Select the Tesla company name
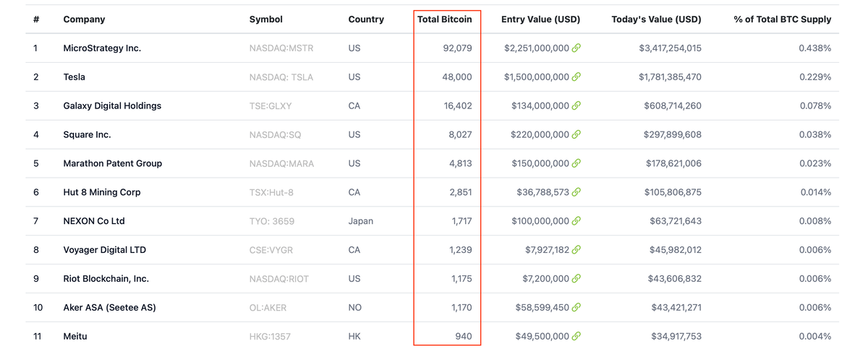Screen dimensions: 868x349 tap(75, 77)
